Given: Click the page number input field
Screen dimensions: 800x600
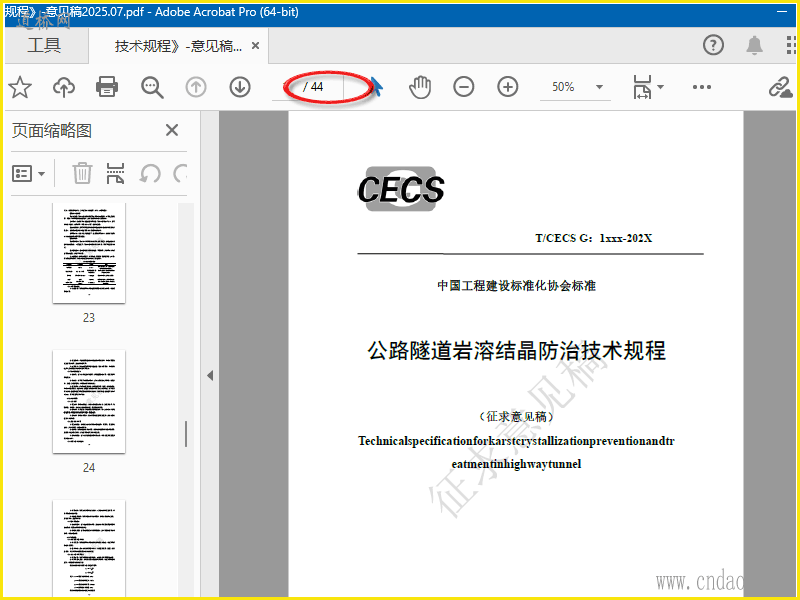Looking at the screenshot, I should 288,87.
